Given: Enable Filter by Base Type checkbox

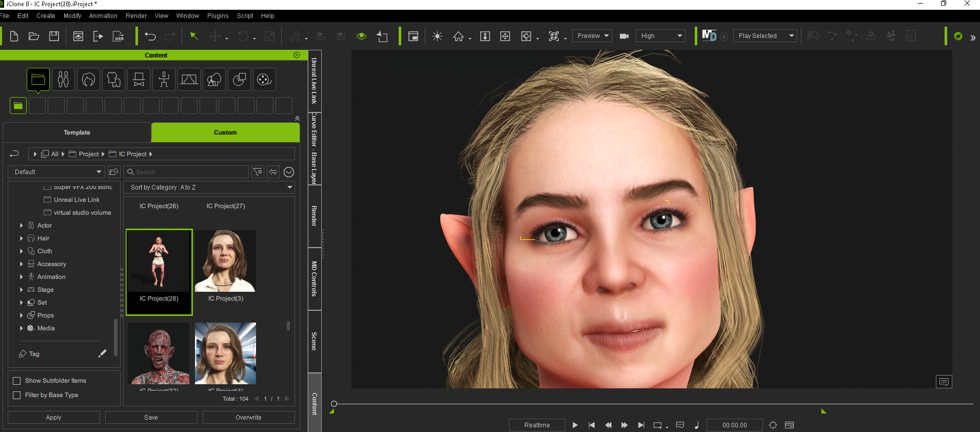Looking at the screenshot, I should click(x=17, y=395).
